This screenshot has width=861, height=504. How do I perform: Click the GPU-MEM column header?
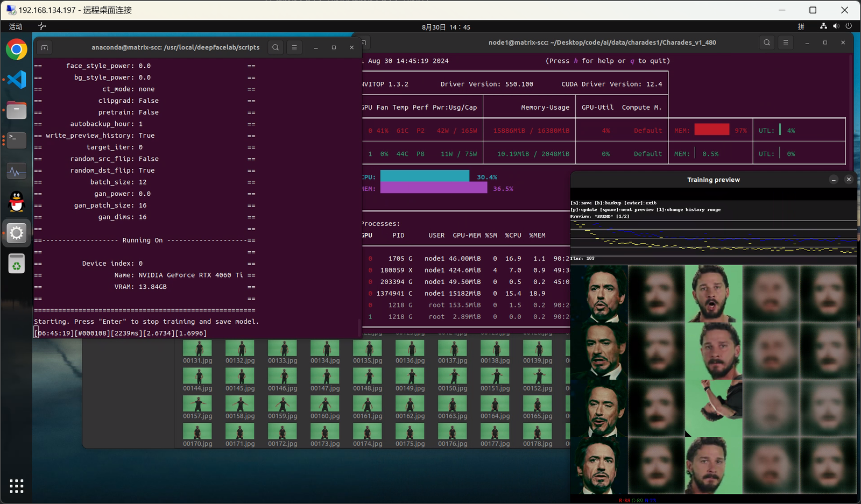(467, 236)
